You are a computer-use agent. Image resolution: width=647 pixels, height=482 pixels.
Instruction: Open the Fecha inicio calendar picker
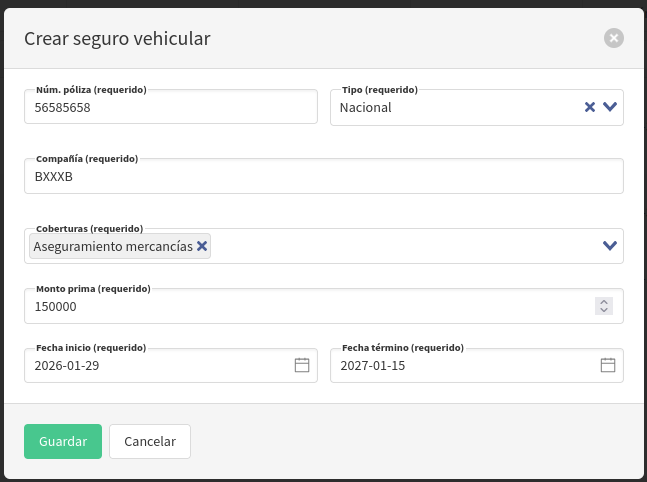(302, 366)
